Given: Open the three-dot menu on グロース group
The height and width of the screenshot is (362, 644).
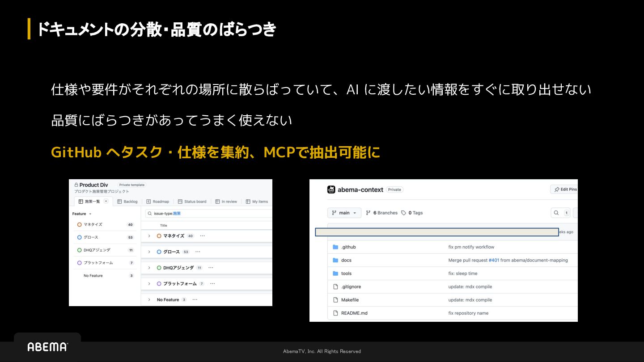Looking at the screenshot, I should click(x=197, y=252).
